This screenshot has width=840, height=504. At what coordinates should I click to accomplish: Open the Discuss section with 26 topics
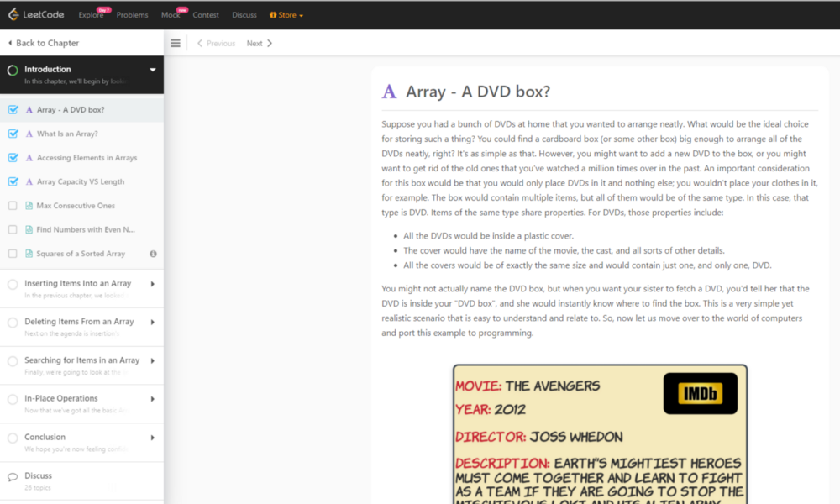82,481
